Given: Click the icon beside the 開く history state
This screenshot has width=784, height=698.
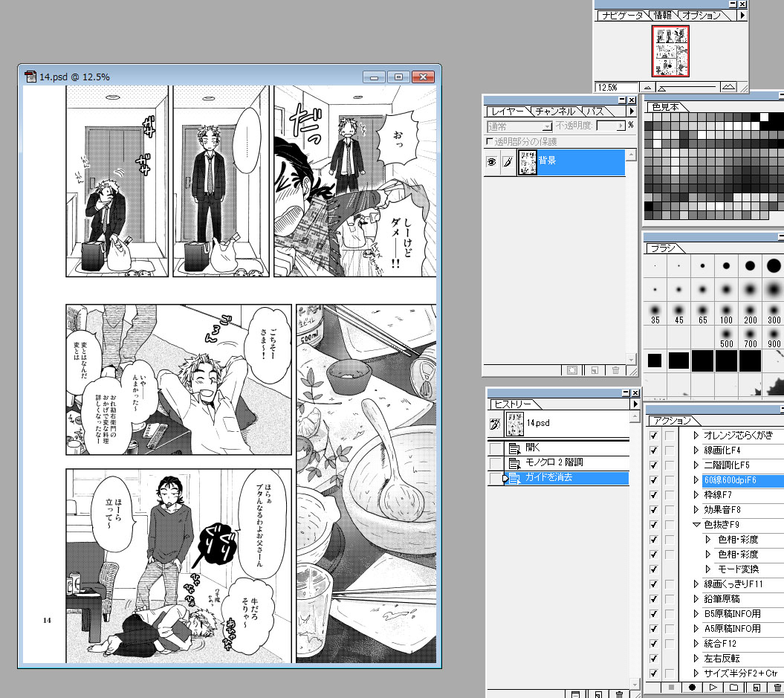Looking at the screenshot, I should (x=514, y=448).
